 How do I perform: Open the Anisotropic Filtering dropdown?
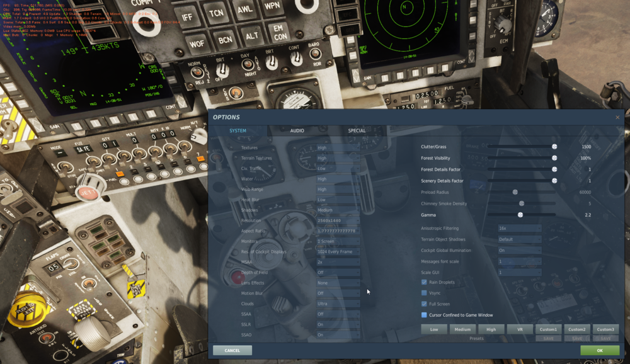520,228
